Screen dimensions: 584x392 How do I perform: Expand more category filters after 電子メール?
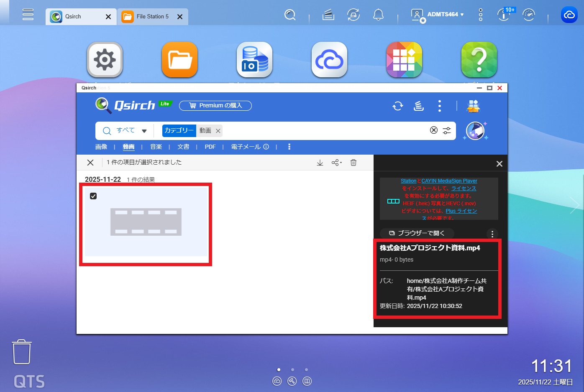click(x=289, y=147)
